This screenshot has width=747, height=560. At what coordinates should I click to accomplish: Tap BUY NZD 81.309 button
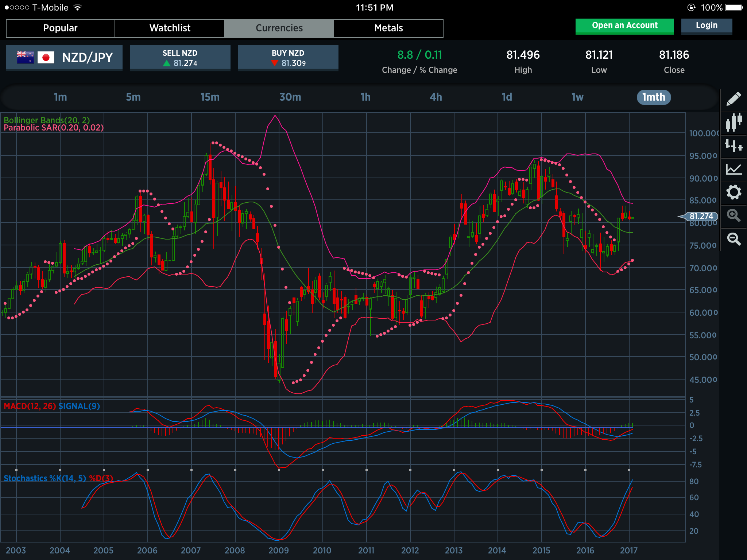(x=288, y=58)
